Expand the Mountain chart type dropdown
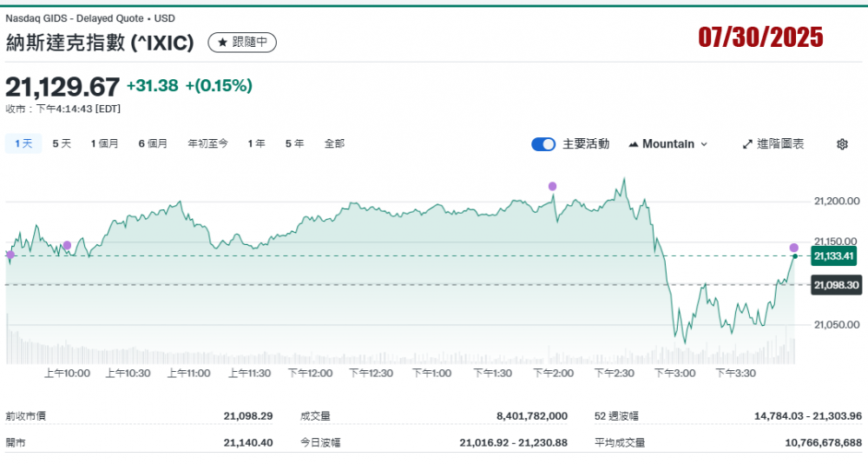This screenshot has width=868, height=464. tap(704, 144)
